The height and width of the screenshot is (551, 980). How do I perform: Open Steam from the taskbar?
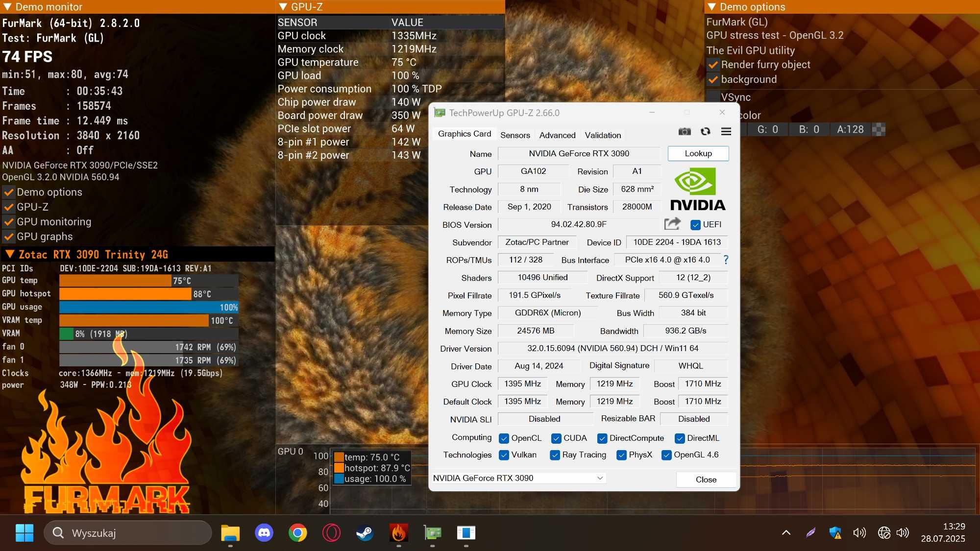[365, 532]
